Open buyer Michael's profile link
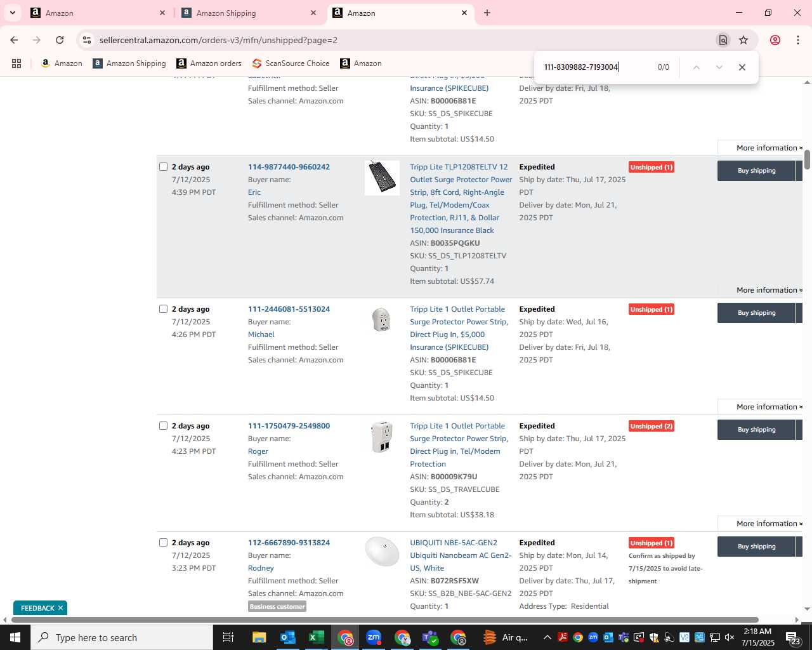The width and height of the screenshot is (812, 650). pos(261,335)
